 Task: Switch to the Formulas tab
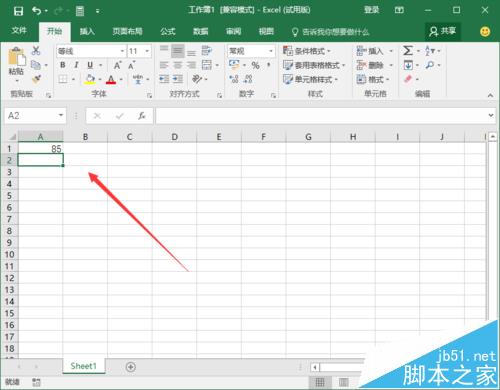tap(168, 31)
